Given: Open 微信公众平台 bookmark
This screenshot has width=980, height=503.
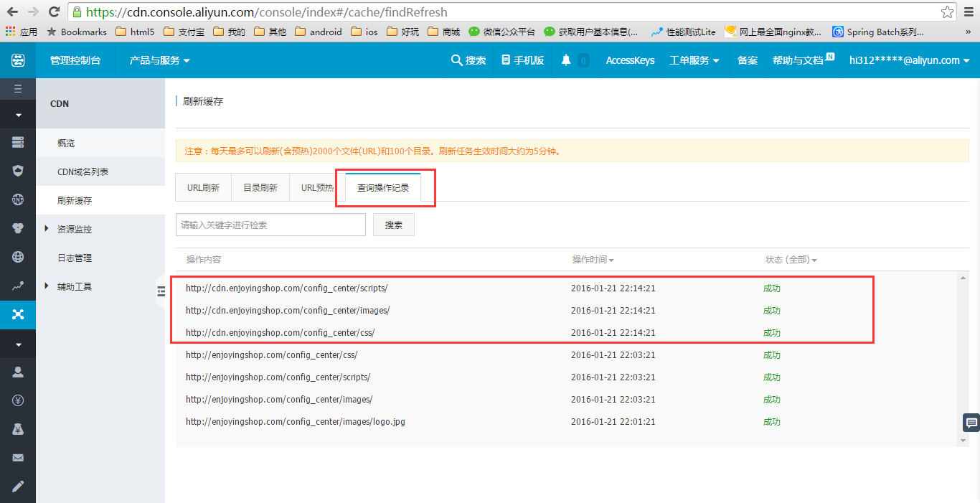Looking at the screenshot, I should point(502,32).
